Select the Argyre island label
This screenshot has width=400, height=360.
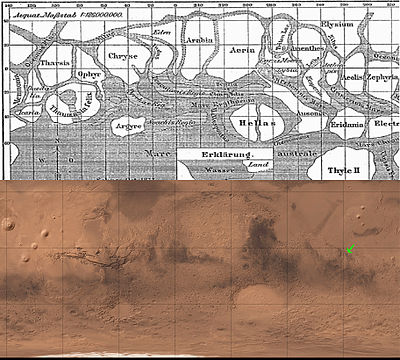point(128,126)
